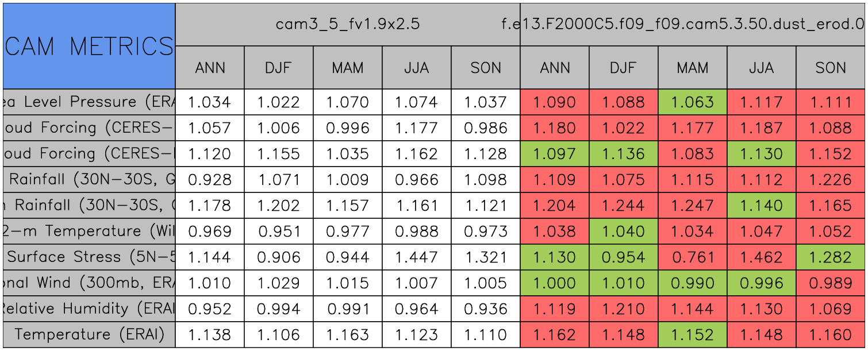The height and width of the screenshot is (351, 868).
Task: Select the white cell with value 1.202
Action: (x=279, y=206)
